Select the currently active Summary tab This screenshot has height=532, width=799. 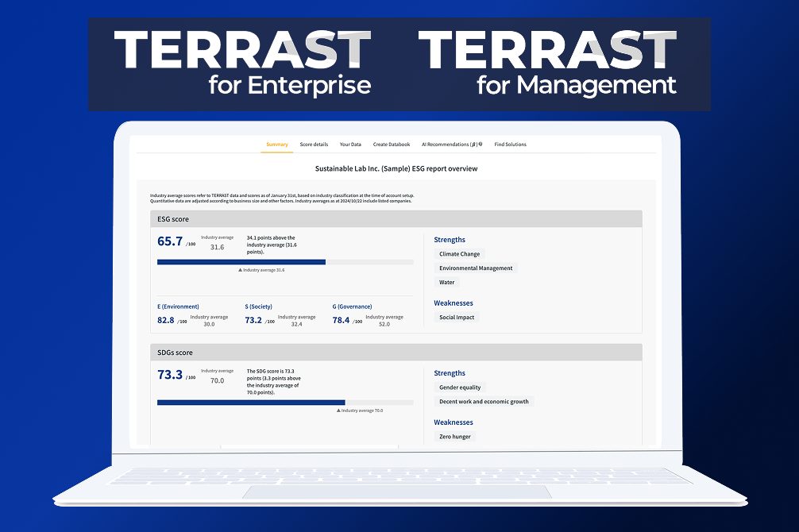click(x=276, y=144)
